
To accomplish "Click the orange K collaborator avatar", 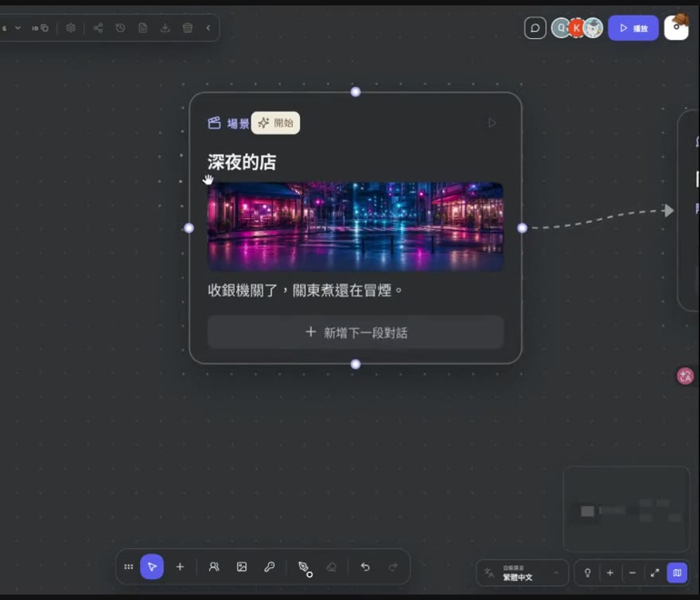I will (577, 28).
